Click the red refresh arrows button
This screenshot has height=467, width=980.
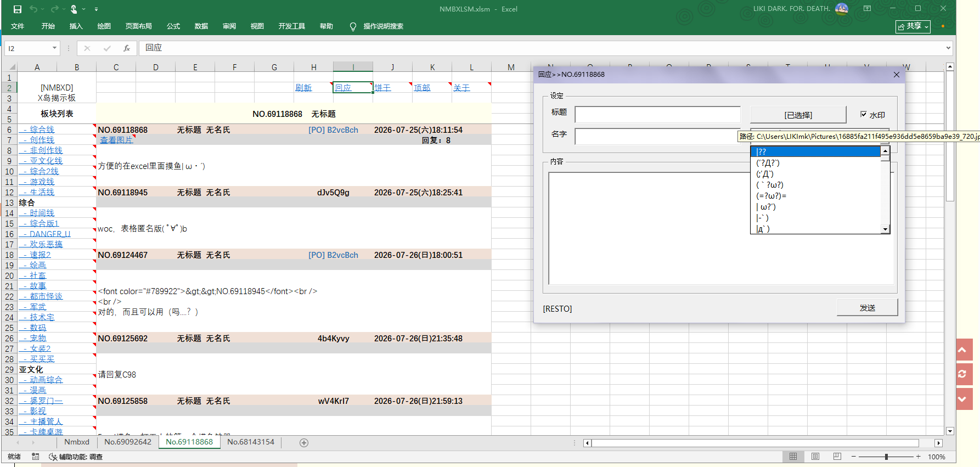coord(964,374)
